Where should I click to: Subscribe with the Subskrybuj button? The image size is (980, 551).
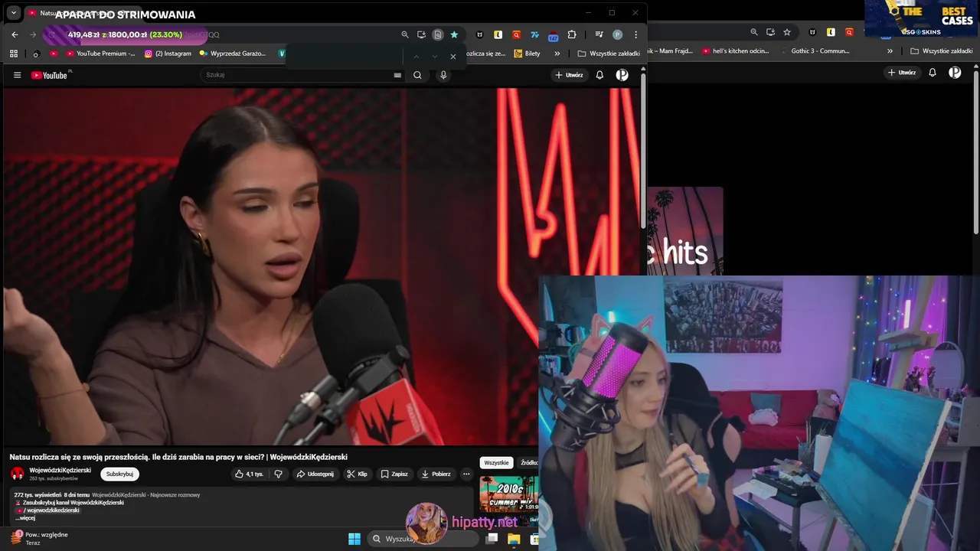tap(119, 474)
